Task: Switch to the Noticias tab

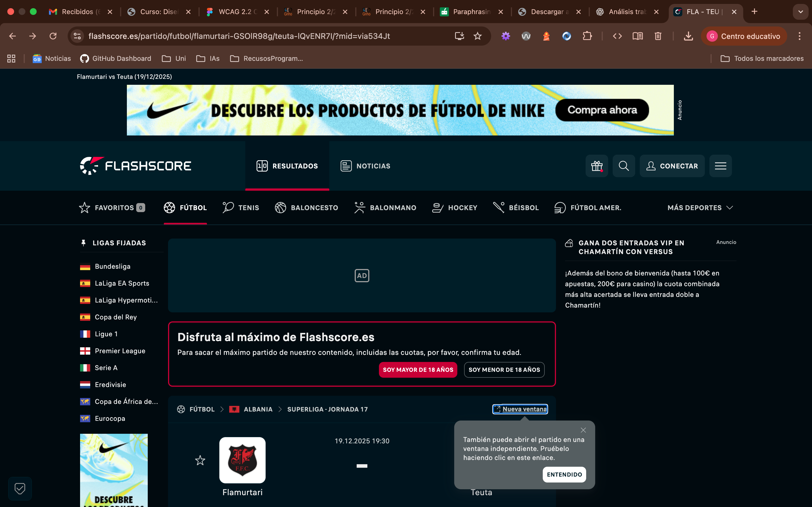Action: [365, 166]
